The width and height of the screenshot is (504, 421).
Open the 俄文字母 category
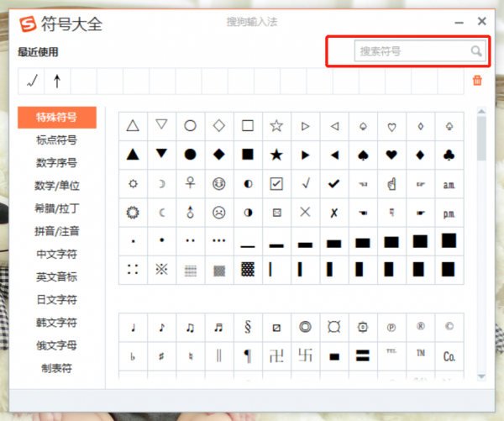(x=57, y=345)
